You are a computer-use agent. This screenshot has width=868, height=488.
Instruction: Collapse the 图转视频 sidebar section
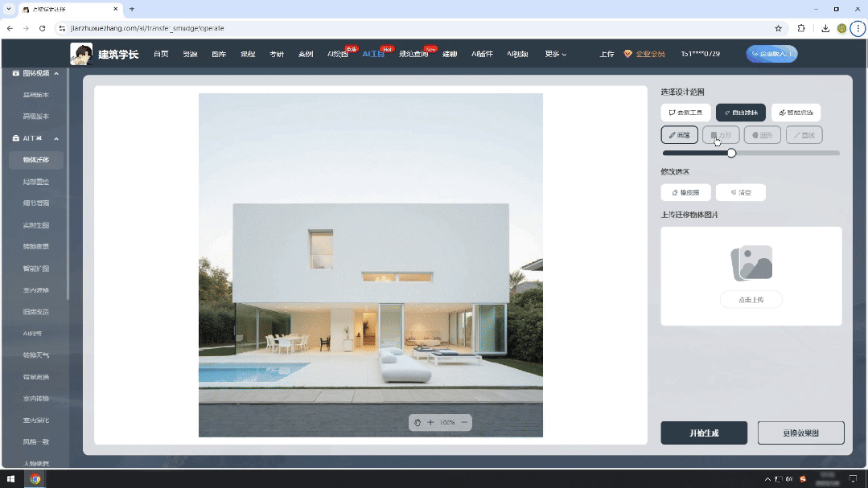click(56, 74)
